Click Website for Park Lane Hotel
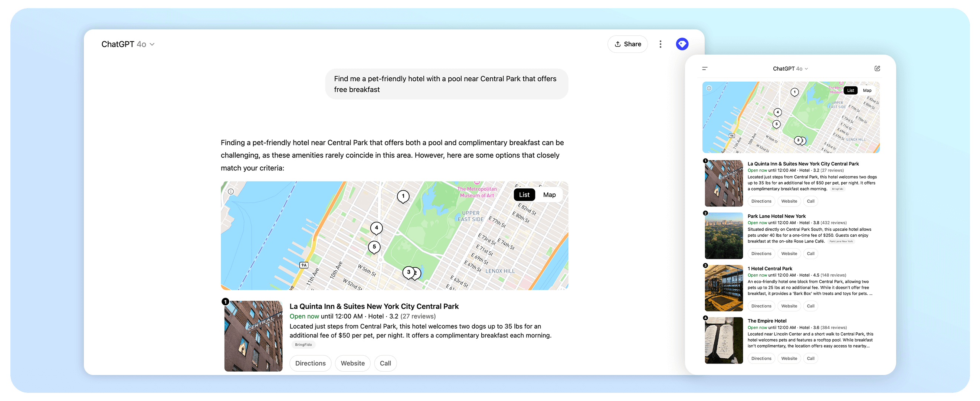Image resolution: width=980 pixels, height=401 pixels. click(x=789, y=254)
